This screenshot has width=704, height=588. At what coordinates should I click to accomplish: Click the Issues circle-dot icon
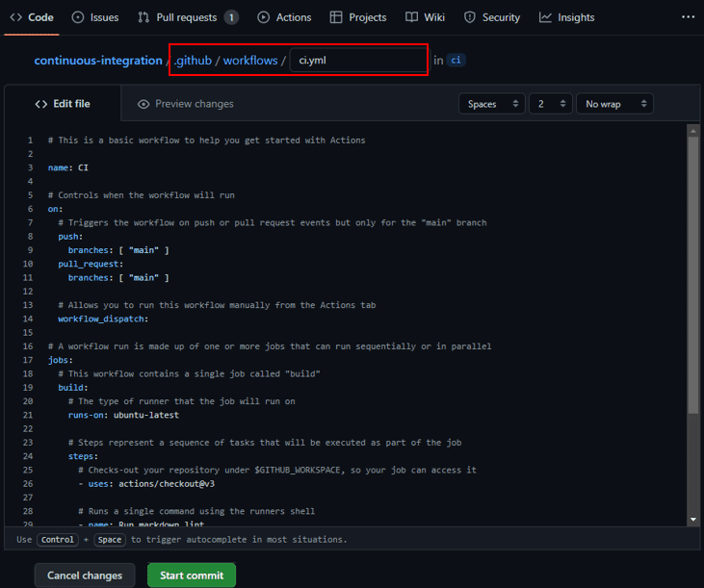tap(78, 17)
